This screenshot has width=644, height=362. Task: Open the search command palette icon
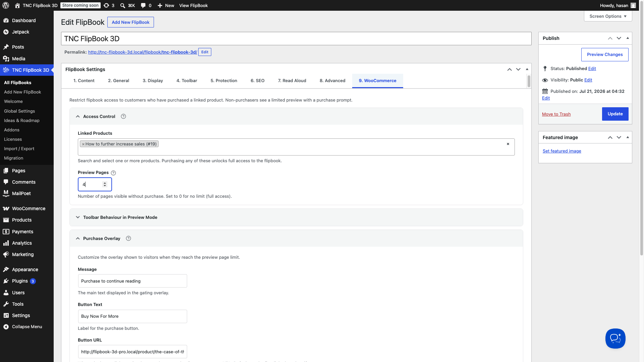click(123, 5)
